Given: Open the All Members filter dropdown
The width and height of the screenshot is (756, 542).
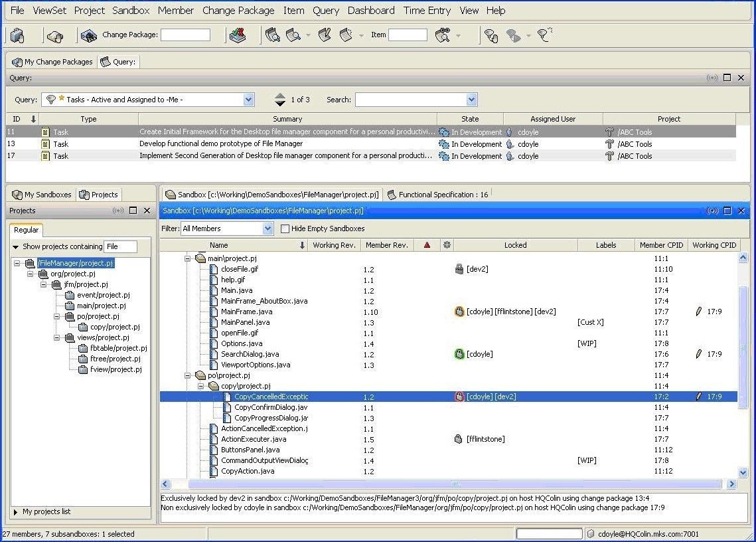Looking at the screenshot, I should [x=267, y=228].
